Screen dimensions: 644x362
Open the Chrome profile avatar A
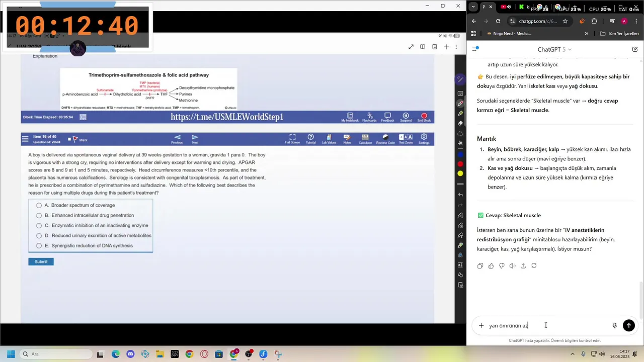[x=624, y=21]
